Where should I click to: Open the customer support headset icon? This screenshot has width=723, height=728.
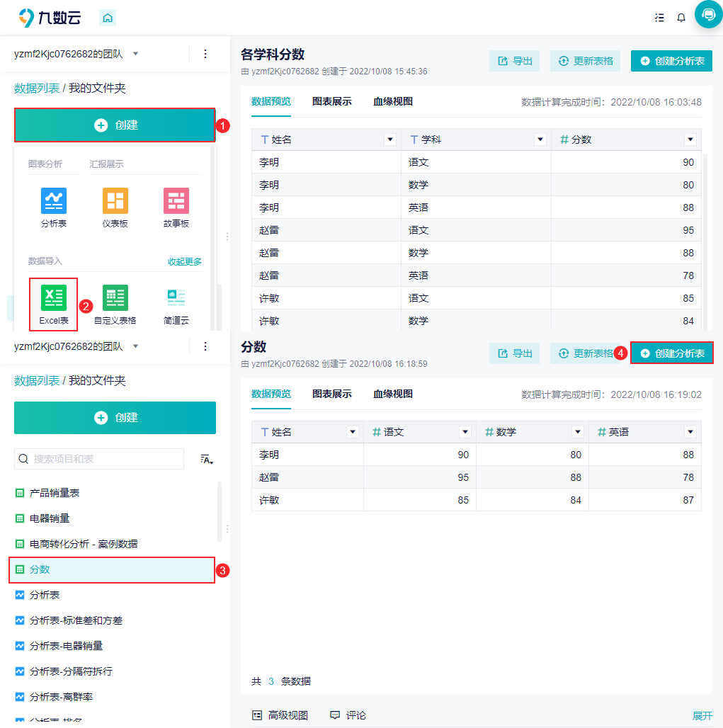click(708, 15)
